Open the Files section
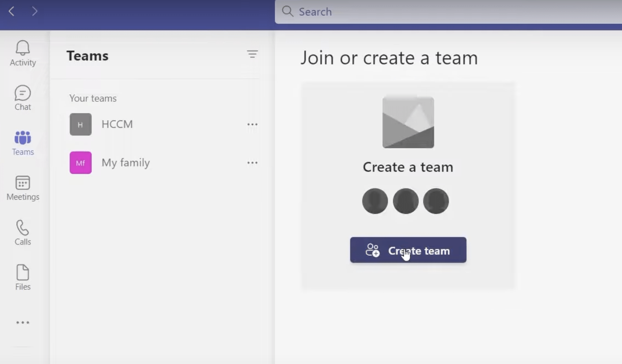This screenshot has width=622, height=364. point(23,278)
